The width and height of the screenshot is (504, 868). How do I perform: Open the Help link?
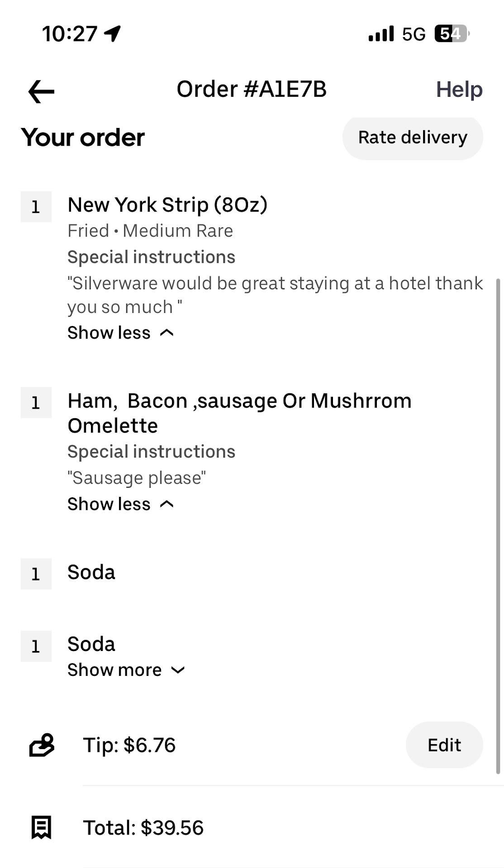click(x=459, y=90)
